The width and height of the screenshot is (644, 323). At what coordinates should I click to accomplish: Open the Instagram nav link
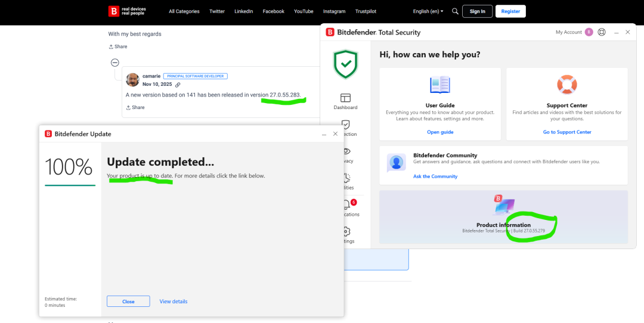335,11
